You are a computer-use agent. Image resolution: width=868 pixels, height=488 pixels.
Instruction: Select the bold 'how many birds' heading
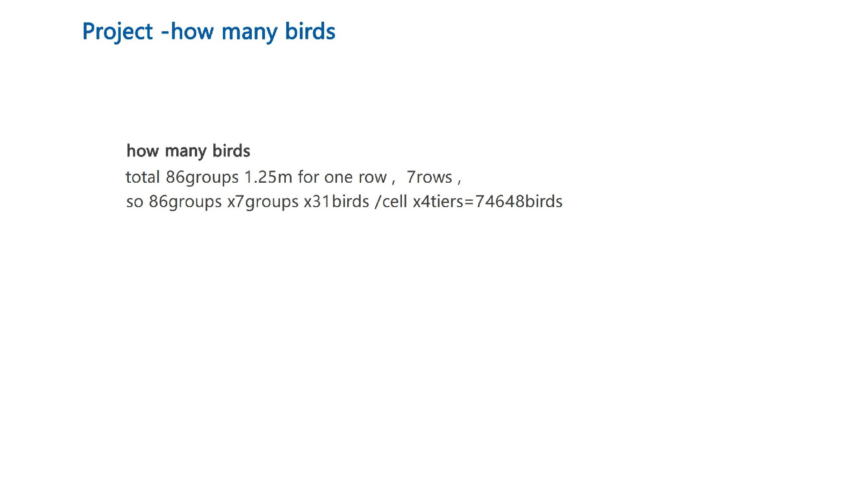coord(188,151)
